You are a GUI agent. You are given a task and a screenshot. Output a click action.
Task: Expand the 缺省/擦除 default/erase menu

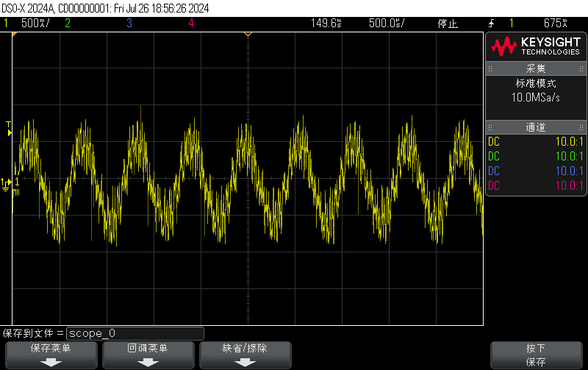click(245, 355)
